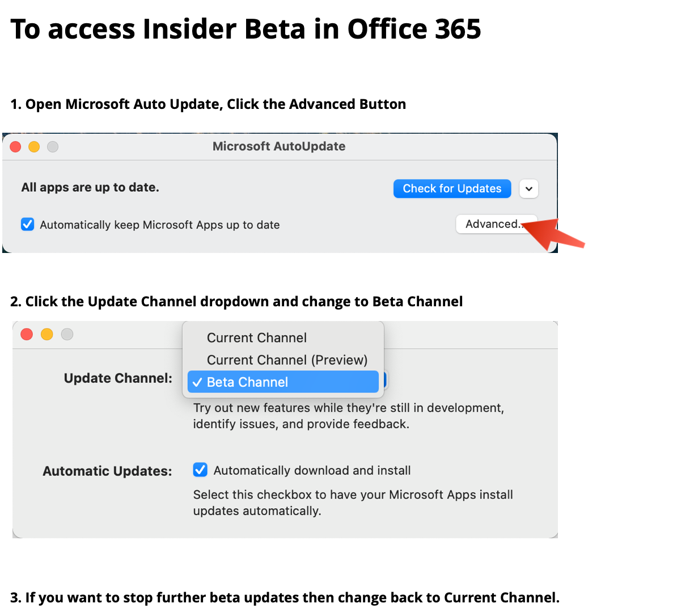
Task: Click the gray zoom button in the Update Channel window
Action: (67, 334)
